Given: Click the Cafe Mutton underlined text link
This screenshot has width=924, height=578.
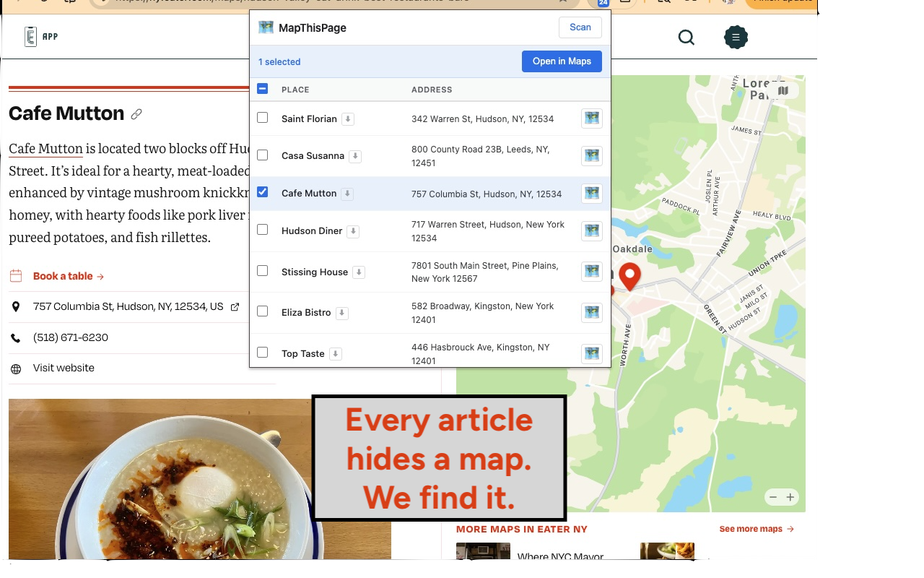Looking at the screenshot, I should pyautogui.click(x=45, y=148).
